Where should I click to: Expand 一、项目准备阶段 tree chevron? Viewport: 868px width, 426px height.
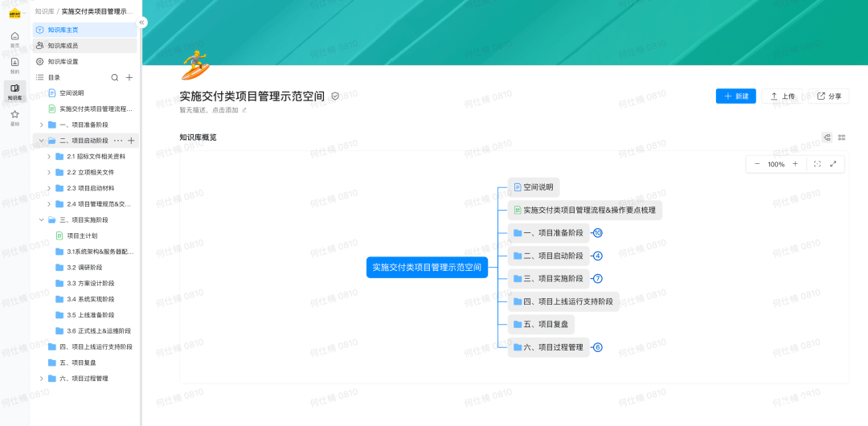point(41,125)
